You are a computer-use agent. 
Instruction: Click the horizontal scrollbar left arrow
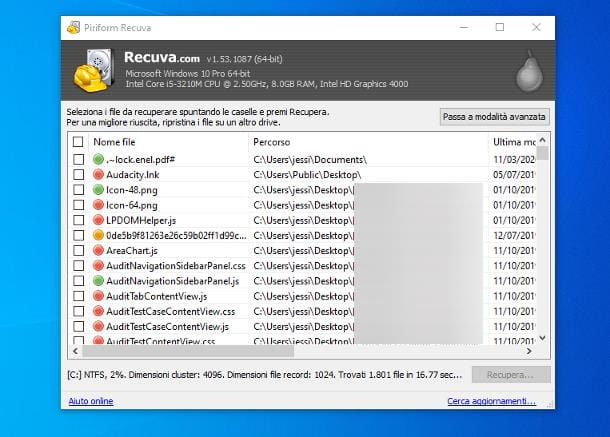point(75,351)
